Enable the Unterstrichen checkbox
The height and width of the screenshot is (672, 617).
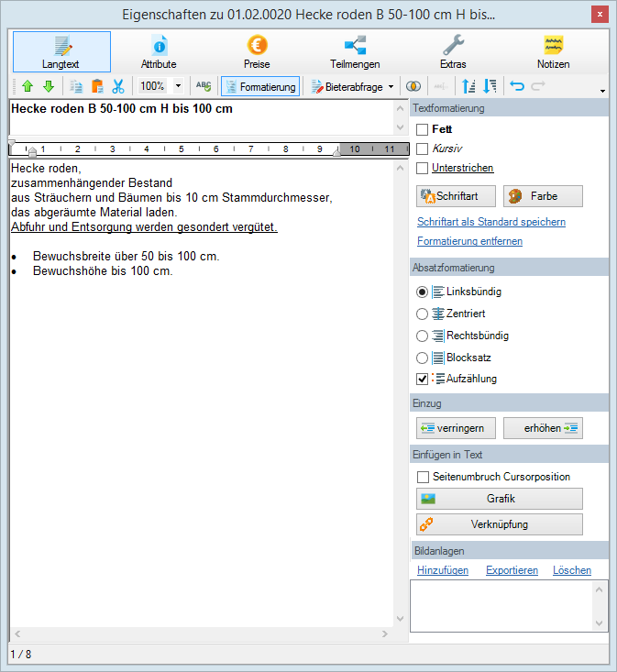coord(423,168)
